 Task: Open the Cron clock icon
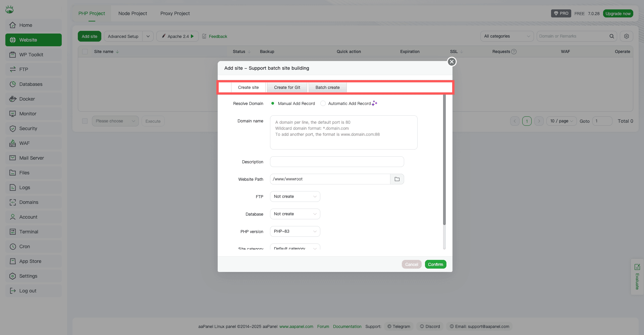pos(13,246)
